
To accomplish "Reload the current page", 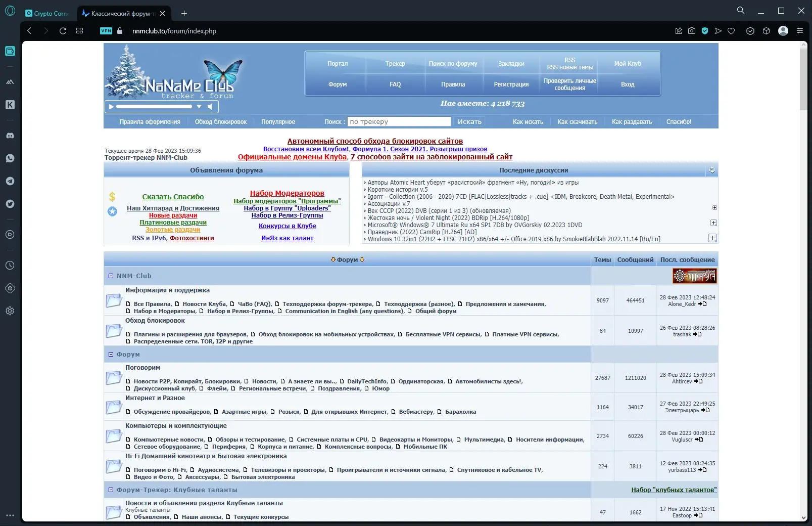I will (63, 31).
